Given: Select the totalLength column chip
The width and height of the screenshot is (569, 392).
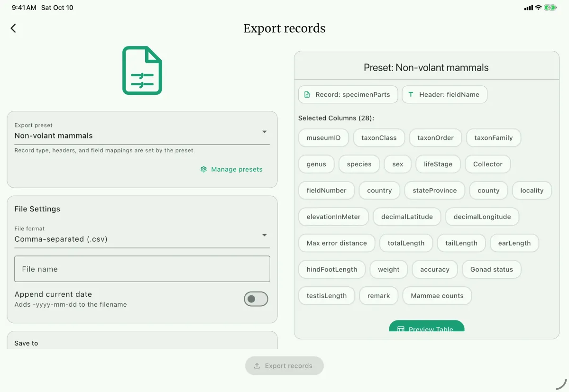Looking at the screenshot, I should [406, 243].
